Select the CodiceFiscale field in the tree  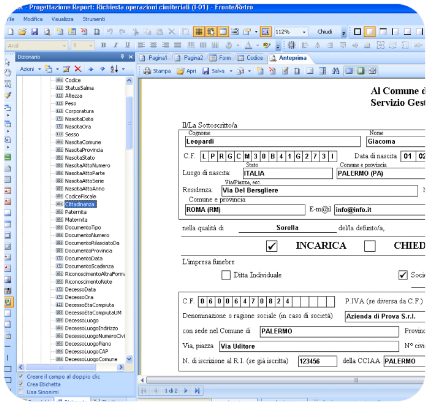pyautogui.click(x=80, y=196)
